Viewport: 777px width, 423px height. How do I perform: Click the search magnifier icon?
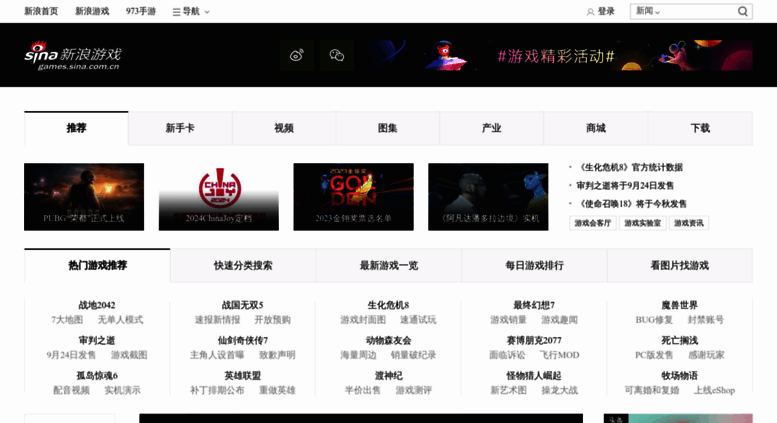click(x=742, y=11)
